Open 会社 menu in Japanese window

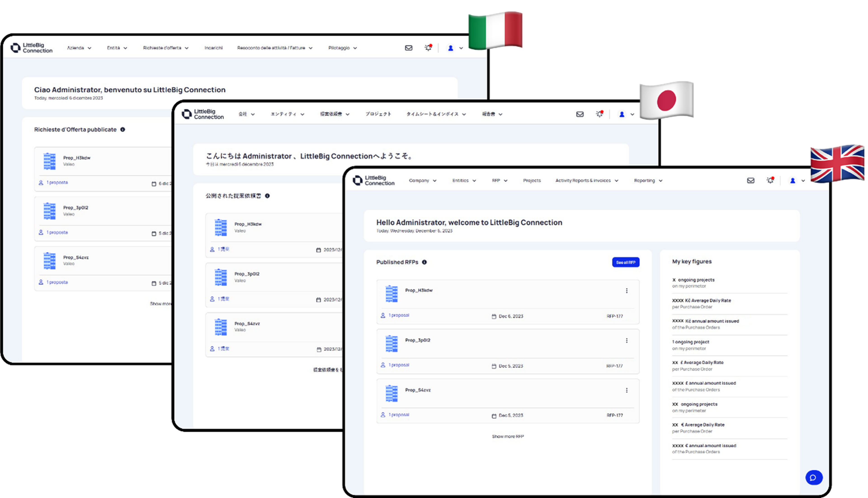(x=246, y=114)
